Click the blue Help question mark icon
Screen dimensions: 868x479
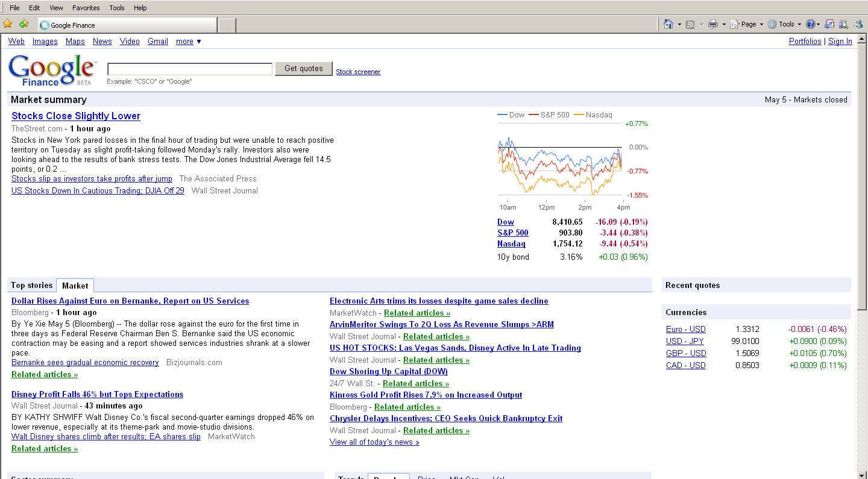tap(811, 24)
